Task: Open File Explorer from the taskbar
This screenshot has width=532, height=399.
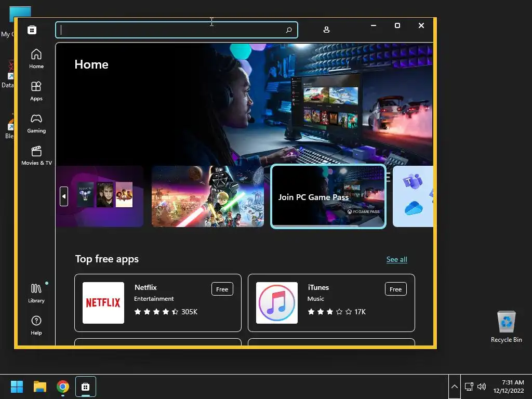Action: (39, 387)
